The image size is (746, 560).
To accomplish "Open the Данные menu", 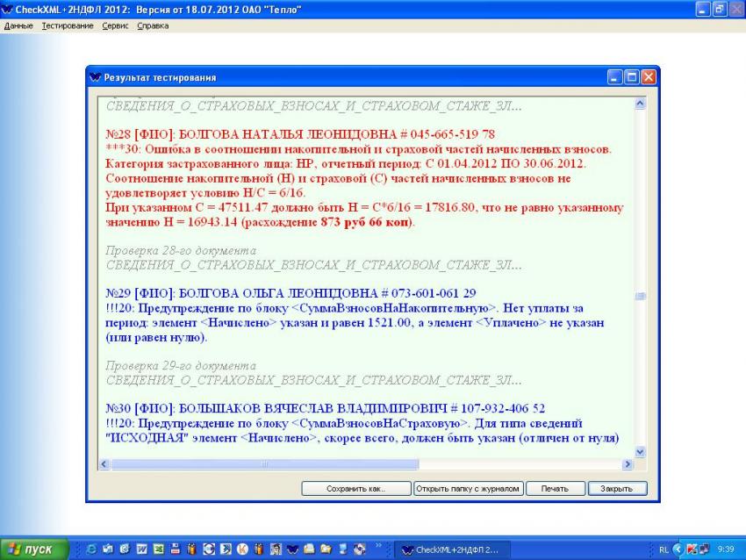I will tap(18, 25).
